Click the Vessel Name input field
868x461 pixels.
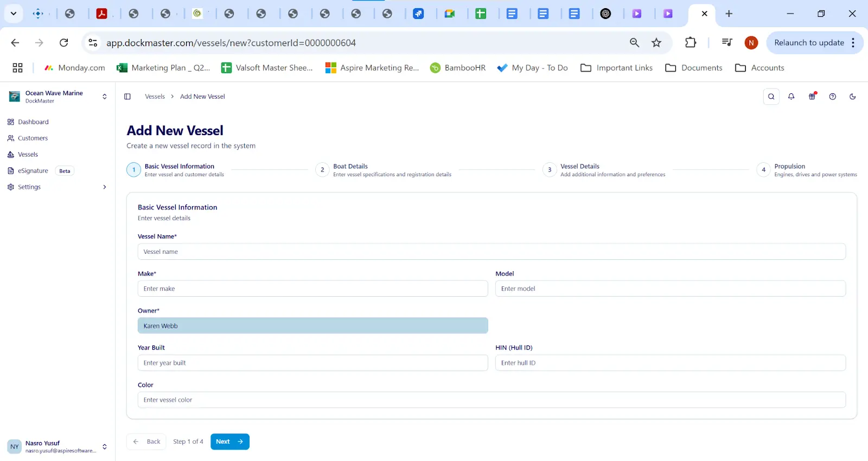click(491, 252)
